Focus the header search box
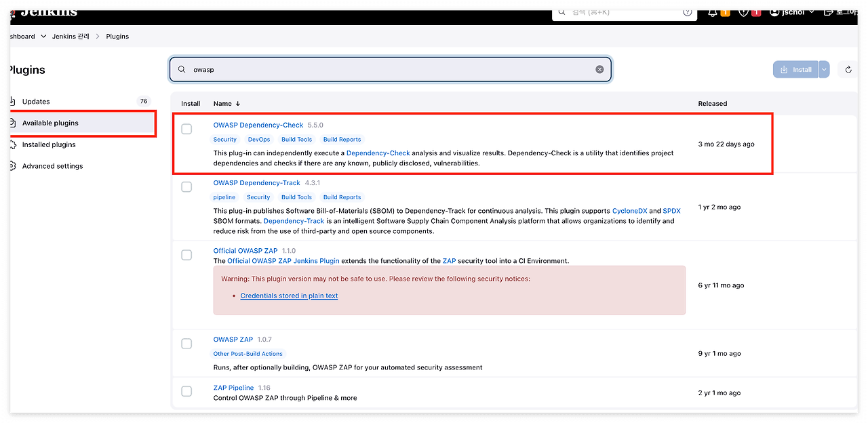 pyautogui.click(x=625, y=14)
